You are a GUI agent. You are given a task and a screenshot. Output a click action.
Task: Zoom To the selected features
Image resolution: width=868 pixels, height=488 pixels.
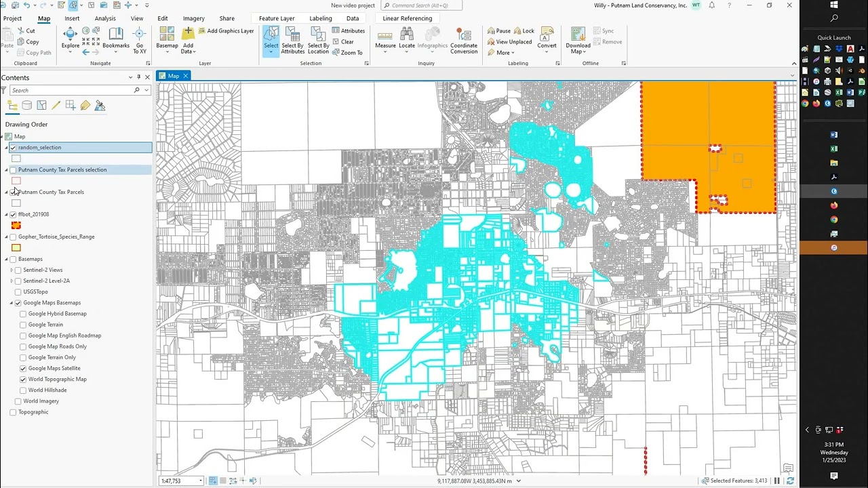click(347, 52)
